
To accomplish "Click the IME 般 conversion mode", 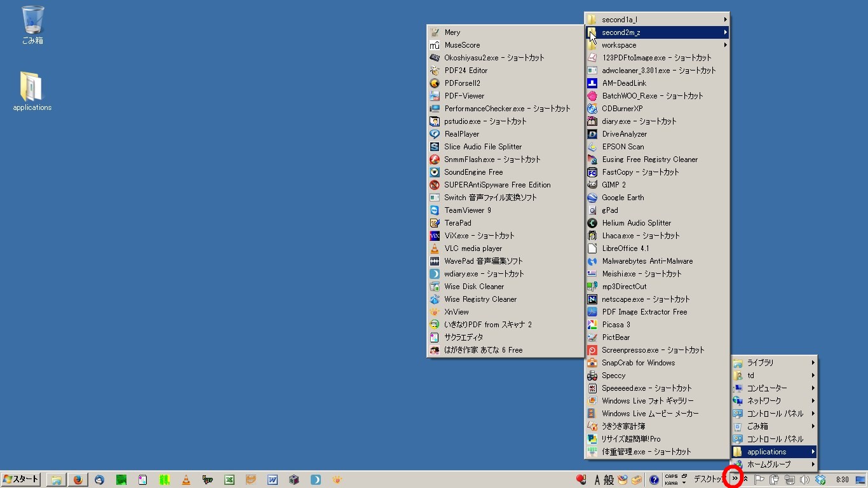I will pos(609,480).
